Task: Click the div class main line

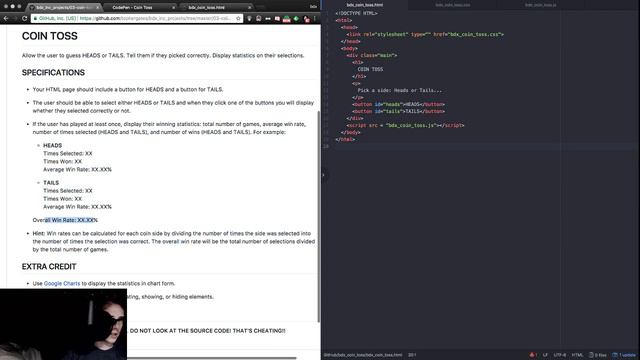Action: (x=372, y=55)
